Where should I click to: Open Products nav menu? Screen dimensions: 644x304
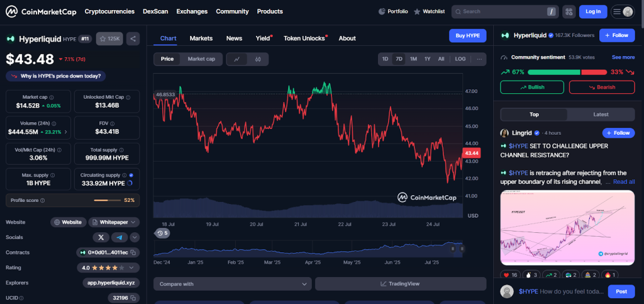270,11
